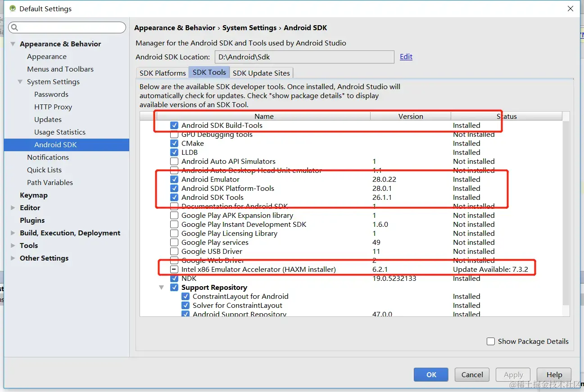Select Android SDK in settings tree

click(x=67, y=145)
